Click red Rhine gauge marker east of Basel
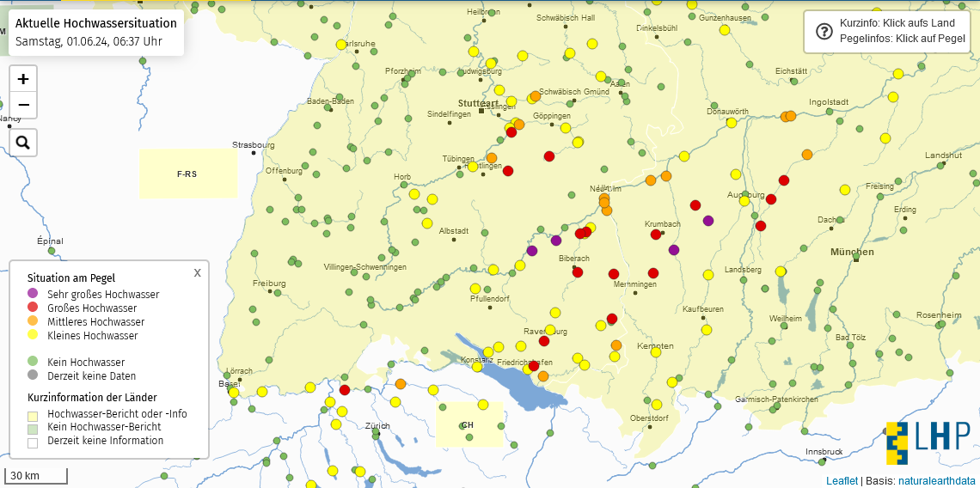This screenshot has height=488, width=980. pyautogui.click(x=345, y=390)
